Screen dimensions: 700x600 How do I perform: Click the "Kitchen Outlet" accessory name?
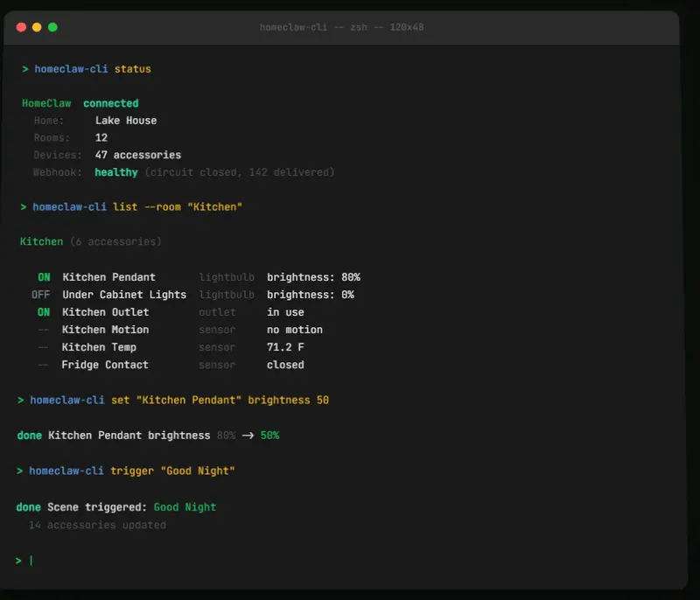105,312
